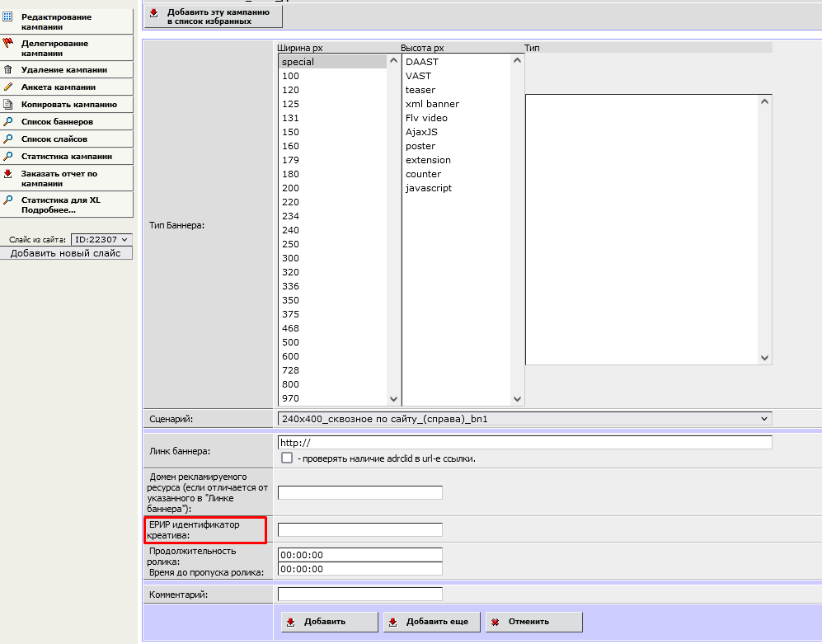Focus the Продолжительность ролика time field
This screenshot has height=644, width=822.
(360, 555)
